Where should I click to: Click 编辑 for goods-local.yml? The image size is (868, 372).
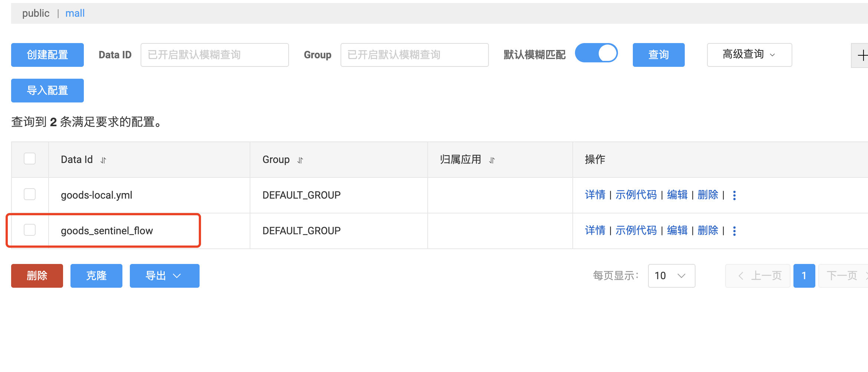click(677, 195)
